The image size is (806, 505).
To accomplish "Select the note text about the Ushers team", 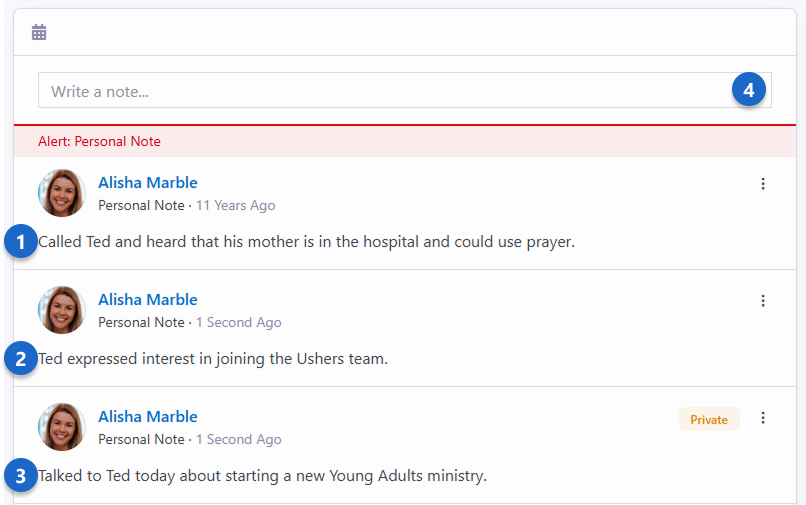I will [215, 359].
